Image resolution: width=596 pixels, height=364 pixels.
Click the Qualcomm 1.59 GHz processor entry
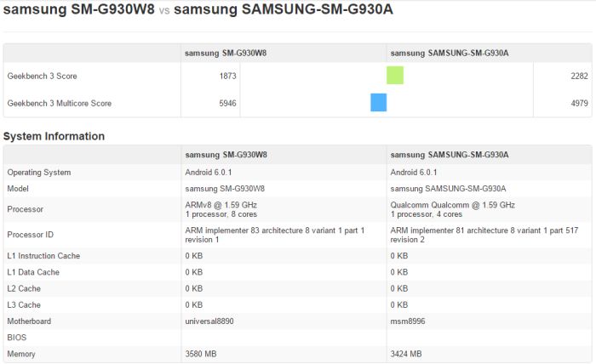(452, 205)
